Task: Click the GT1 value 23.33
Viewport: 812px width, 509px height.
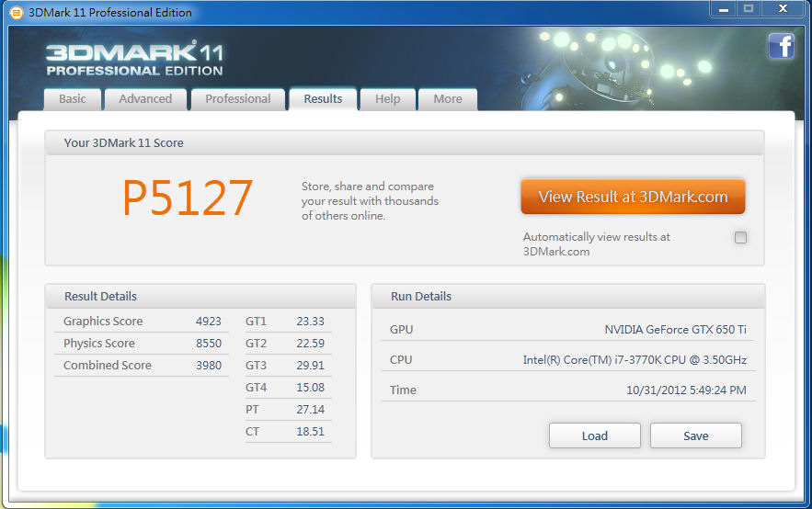Action: coord(310,322)
